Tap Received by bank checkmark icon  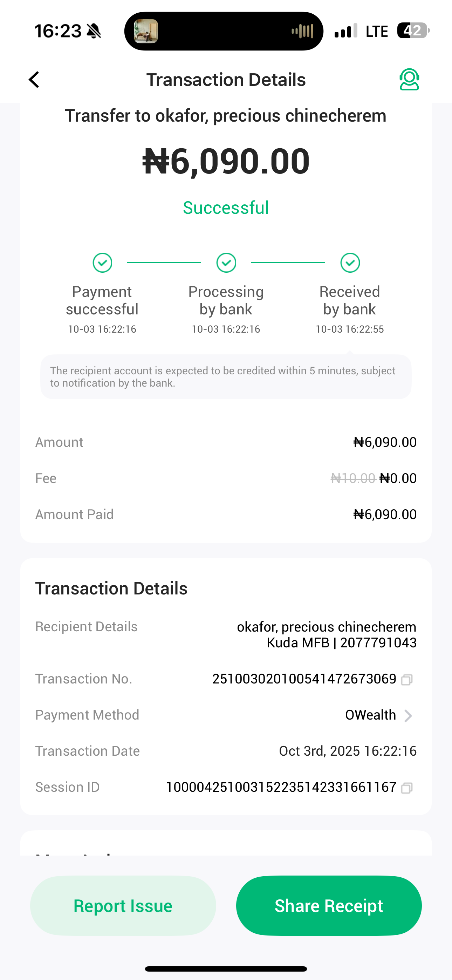(x=350, y=263)
